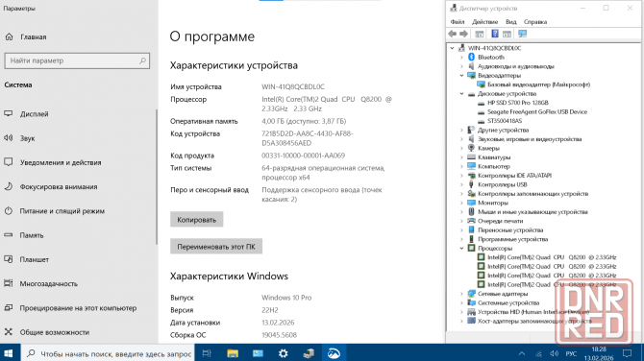Click the taskbar search box

pos(109,353)
